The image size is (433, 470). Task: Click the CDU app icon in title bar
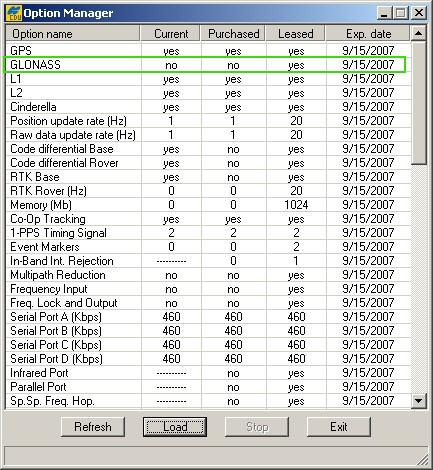[x=14, y=13]
